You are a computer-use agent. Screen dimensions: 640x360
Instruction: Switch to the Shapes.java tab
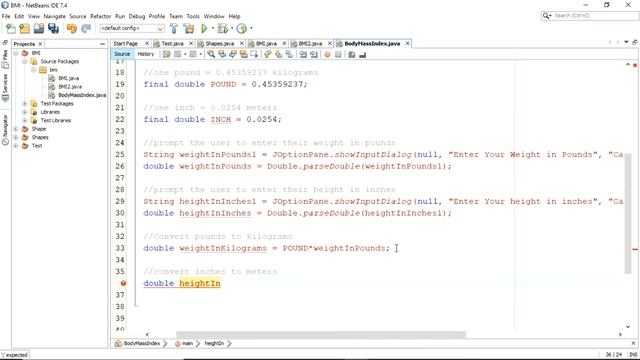coord(220,44)
